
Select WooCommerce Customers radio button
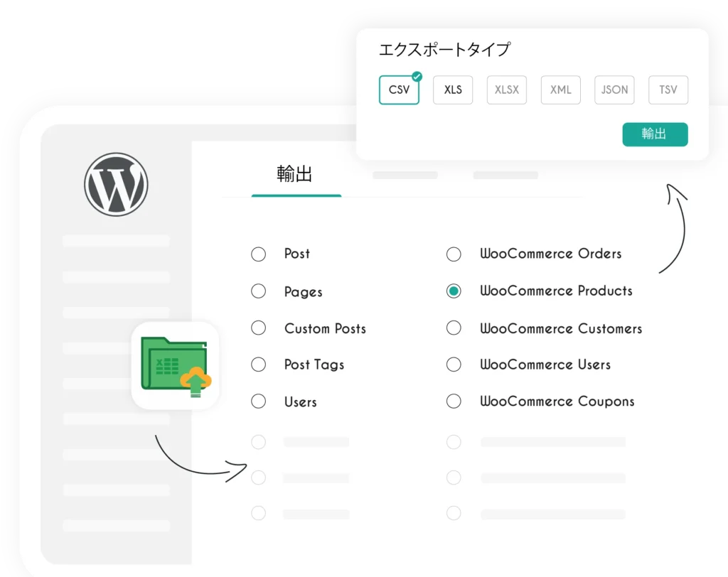click(x=454, y=328)
